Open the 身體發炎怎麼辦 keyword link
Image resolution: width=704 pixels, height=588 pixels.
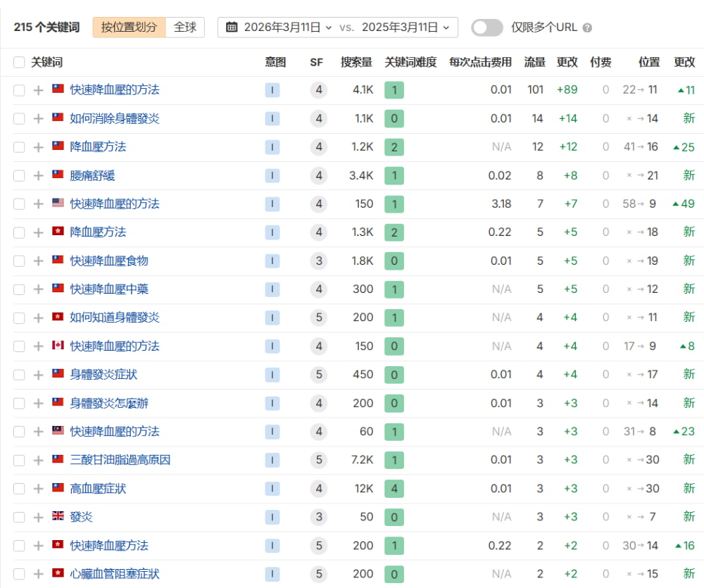coord(109,404)
